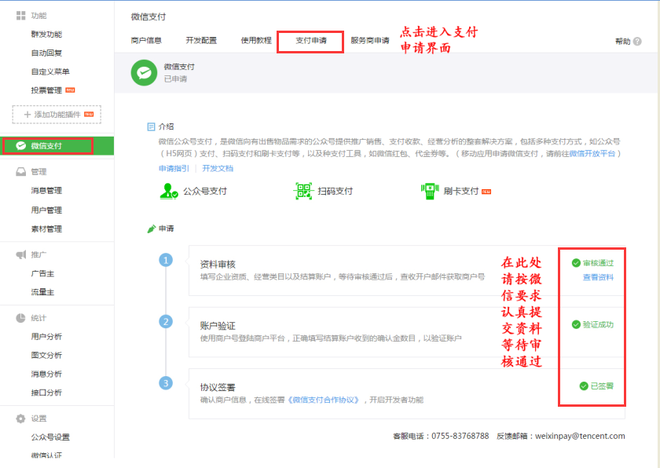Click the 扫码支付 QR code icon

[x=303, y=191]
